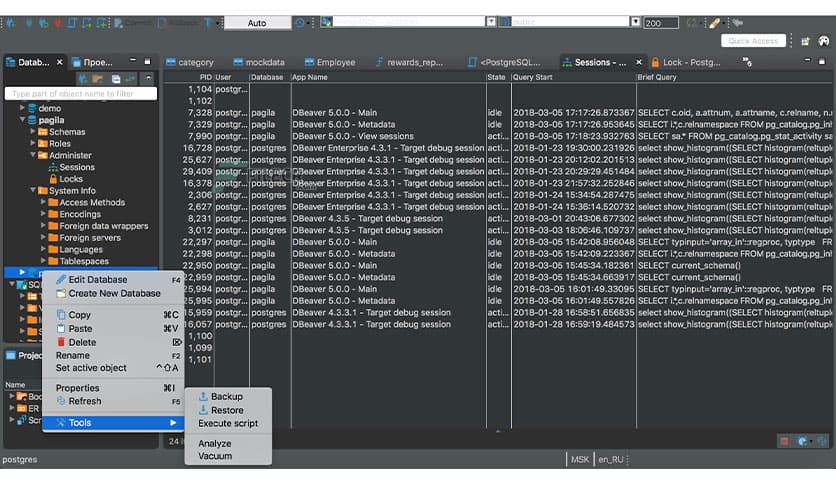Switch to the Employee editor tab
Screen dimensions: 836x484
pyautogui.click(x=330, y=62)
